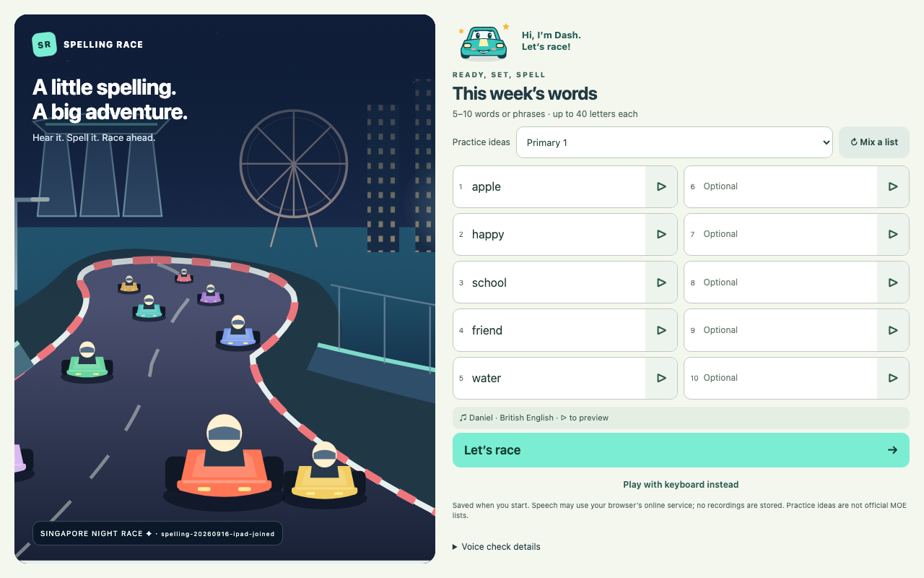Edit the word 3 field containing school
This screenshot has height=578, width=924.
point(557,282)
